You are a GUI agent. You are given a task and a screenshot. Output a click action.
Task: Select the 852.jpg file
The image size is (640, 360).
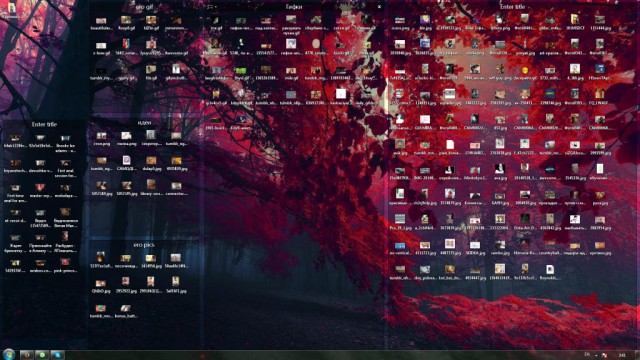500,123
